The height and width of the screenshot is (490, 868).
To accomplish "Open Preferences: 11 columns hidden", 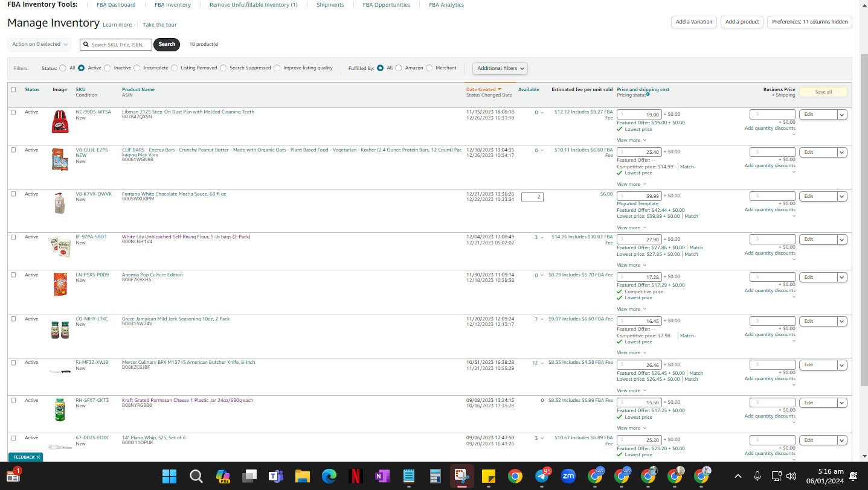I will pos(809,22).
